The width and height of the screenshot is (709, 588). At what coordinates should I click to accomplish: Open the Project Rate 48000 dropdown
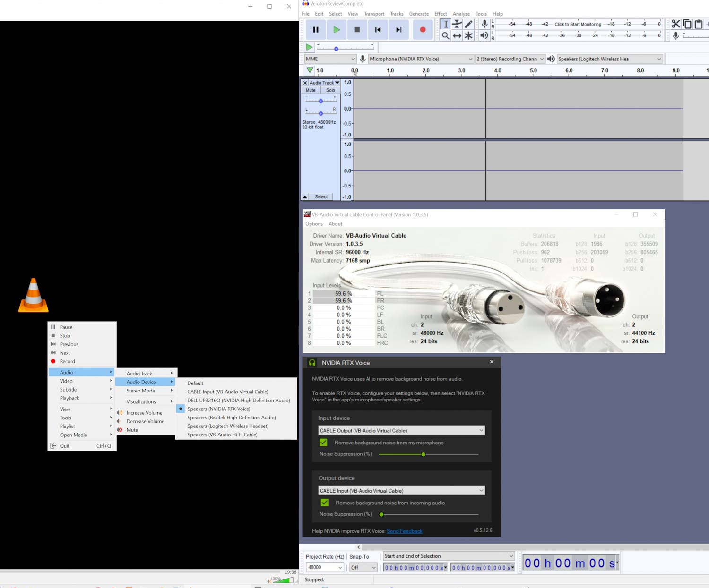click(x=325, y=567)
